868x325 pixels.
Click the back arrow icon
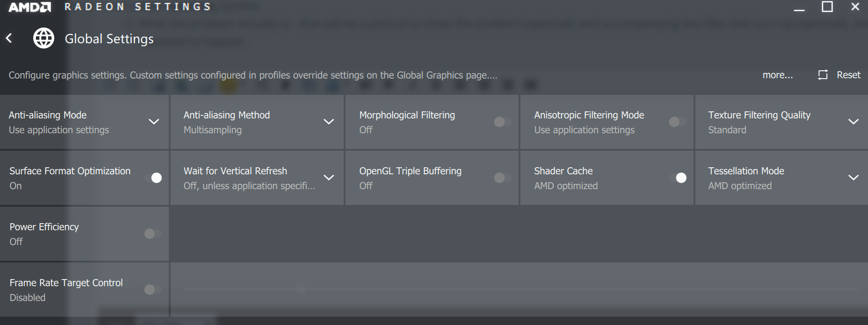click(x=9, y=38)
